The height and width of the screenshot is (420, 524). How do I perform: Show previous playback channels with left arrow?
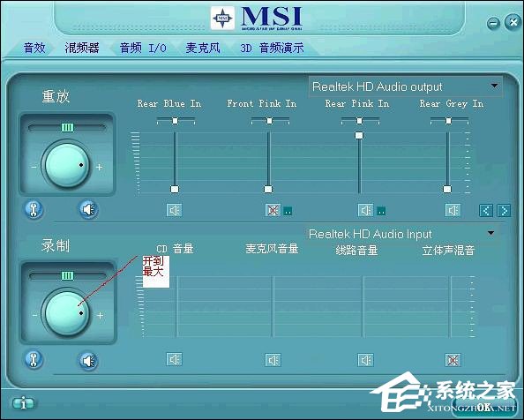tap(486, 211)
